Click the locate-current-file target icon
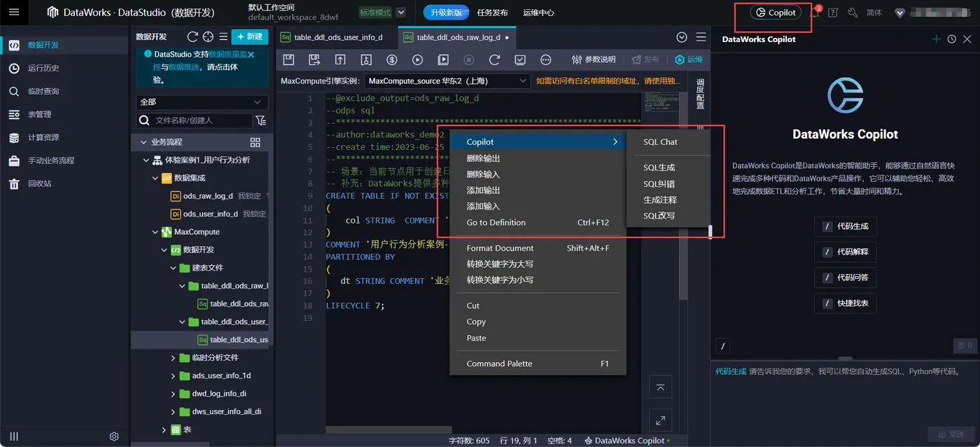 pos(208,36)
